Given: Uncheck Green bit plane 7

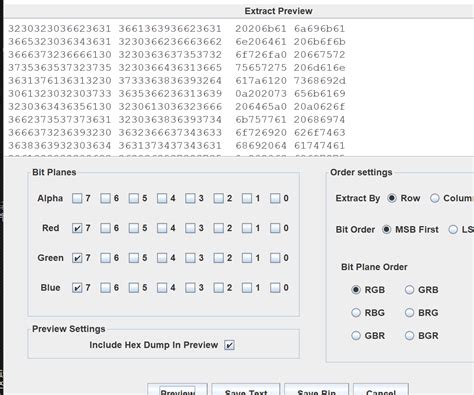Looking at the screenshot, I should click(77, 258).
